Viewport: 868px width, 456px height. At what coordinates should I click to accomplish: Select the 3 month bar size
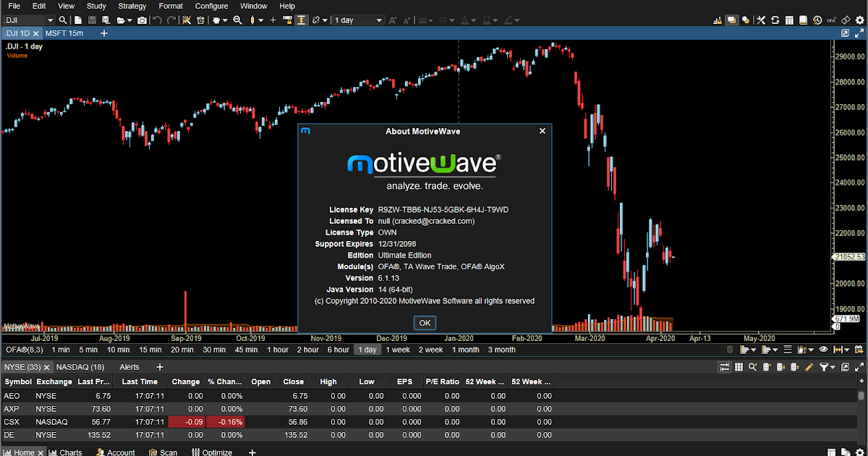pyautogui.click(x=501, y=350)
